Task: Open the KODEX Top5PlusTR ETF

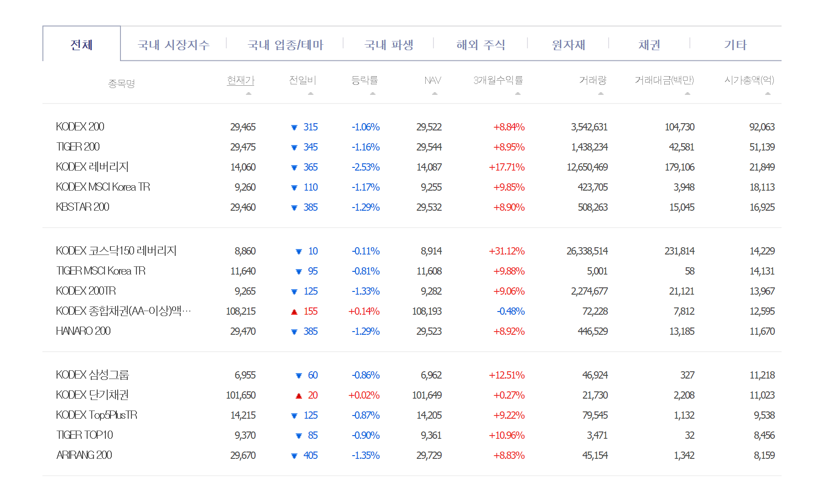Action: tap(96, 415)
